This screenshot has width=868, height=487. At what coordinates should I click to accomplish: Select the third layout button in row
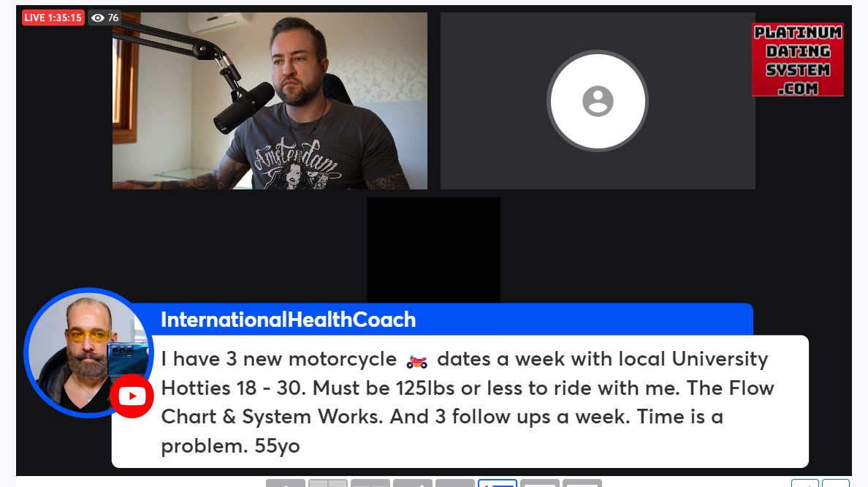(x=370, y=483)
